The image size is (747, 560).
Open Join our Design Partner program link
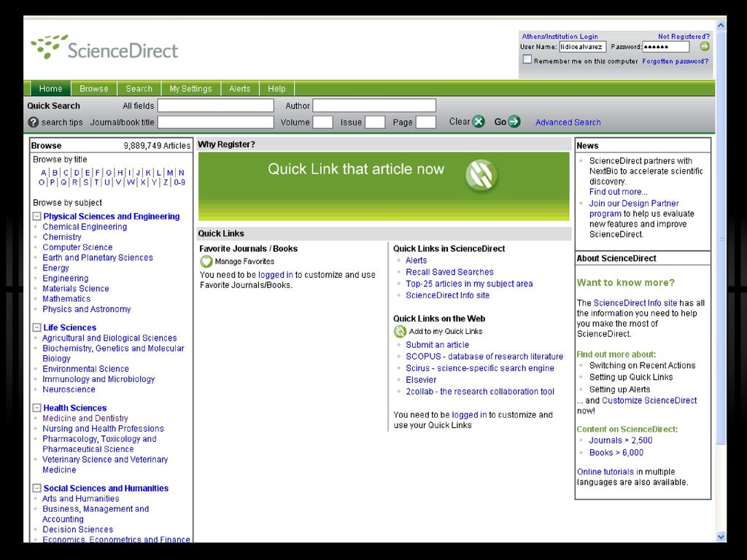634,209
